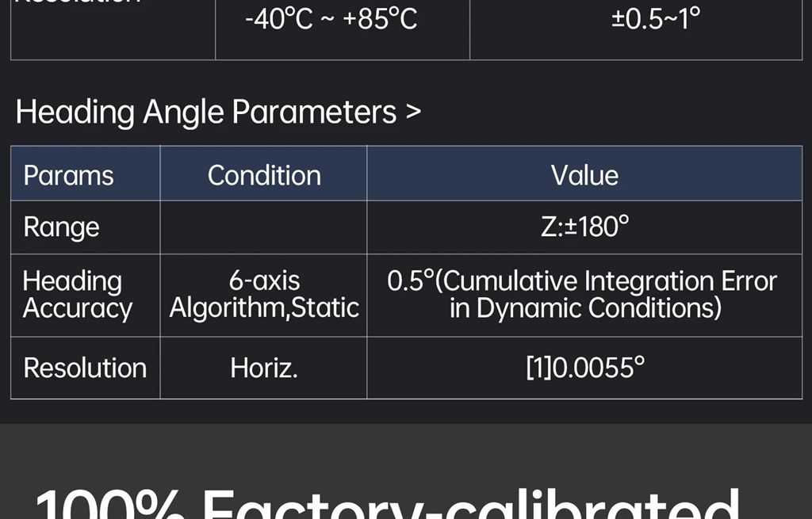
Task: Click the empty Condition cell for Range
Action: [263, 227]
